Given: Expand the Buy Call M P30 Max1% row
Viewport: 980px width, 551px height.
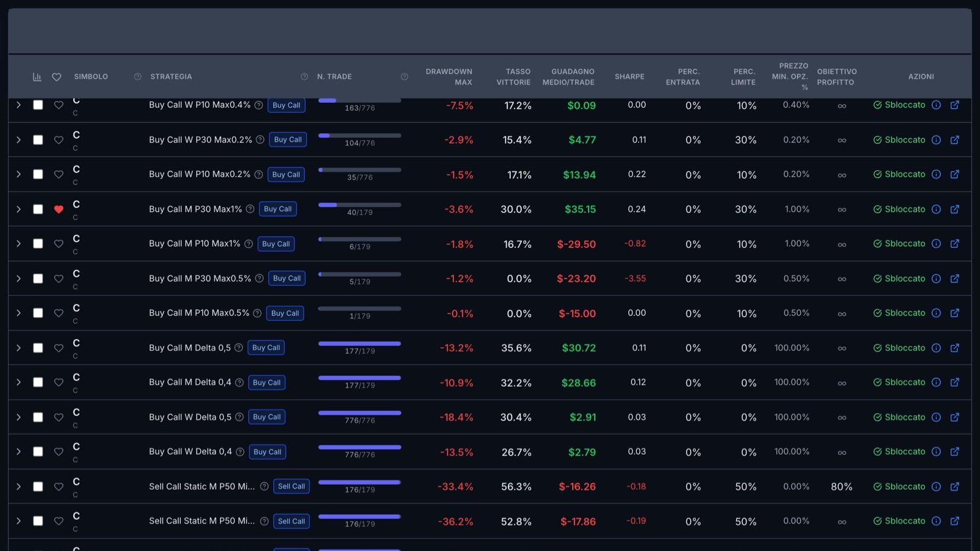Looking at the screenshot, I should 18,209.
